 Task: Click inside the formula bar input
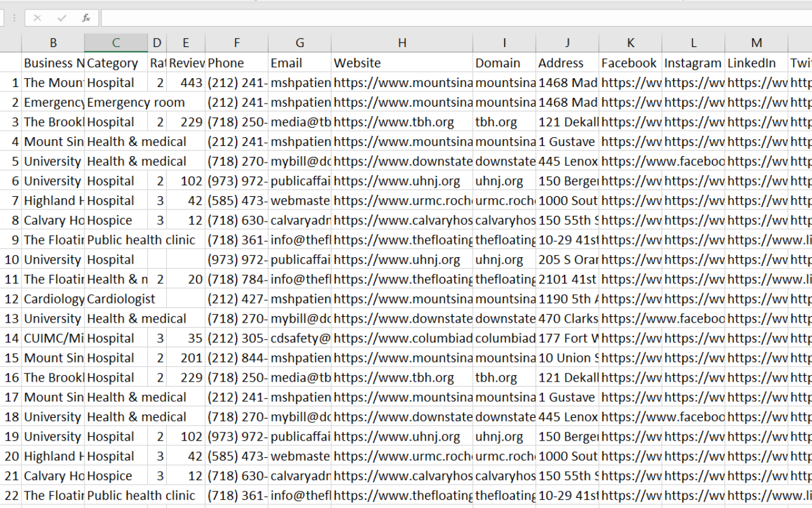coord(456,18)
